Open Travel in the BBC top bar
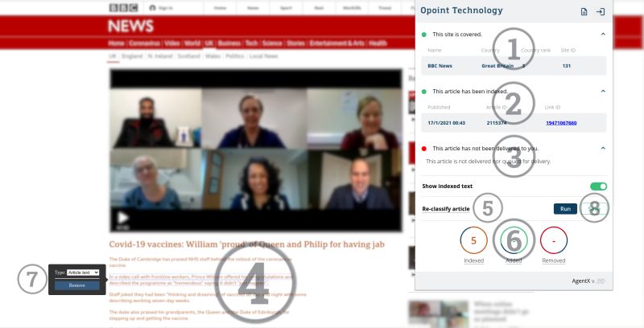The height and width of the screenshot is (328, 644). coord(385,8)
